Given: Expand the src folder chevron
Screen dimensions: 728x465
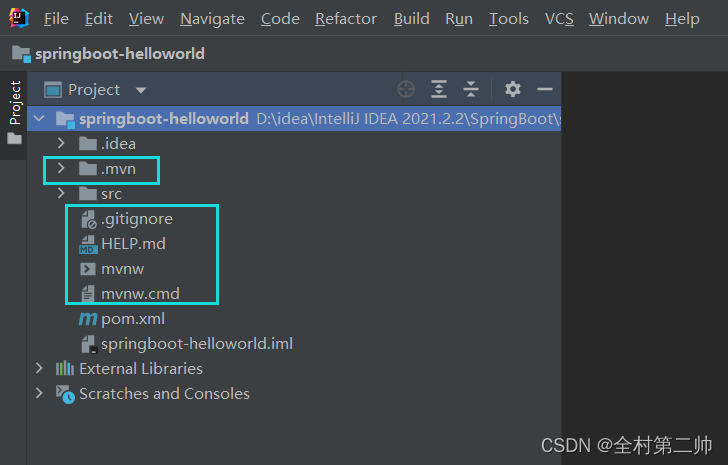Looking at the screenshot, I should 61,193.
